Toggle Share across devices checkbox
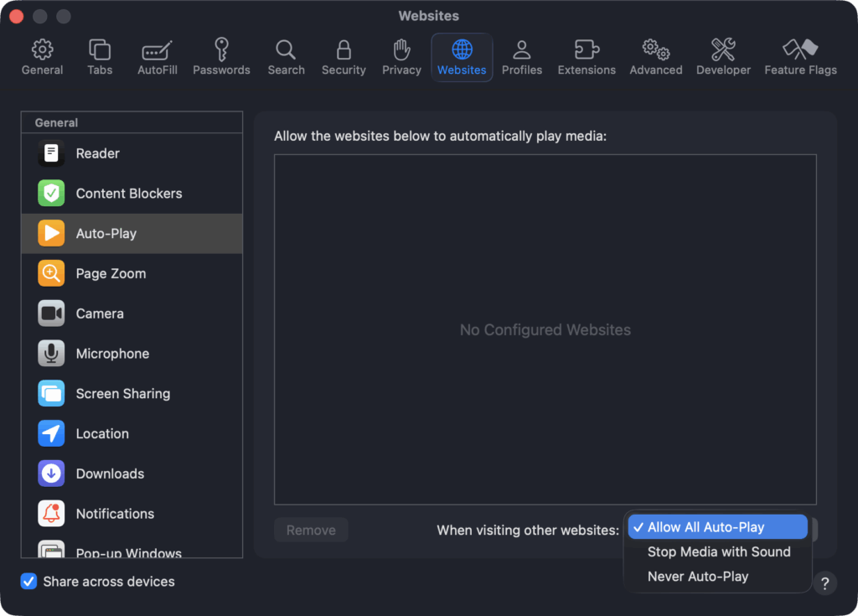Image resolution: width=858 pixels, height=616 pixels. point(29,582)
